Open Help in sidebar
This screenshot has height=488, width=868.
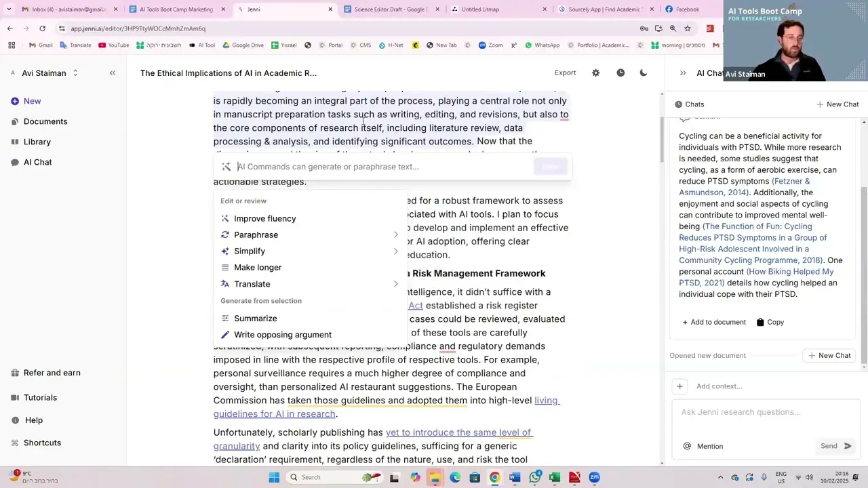pyautogui.click(x=27, y=420)
